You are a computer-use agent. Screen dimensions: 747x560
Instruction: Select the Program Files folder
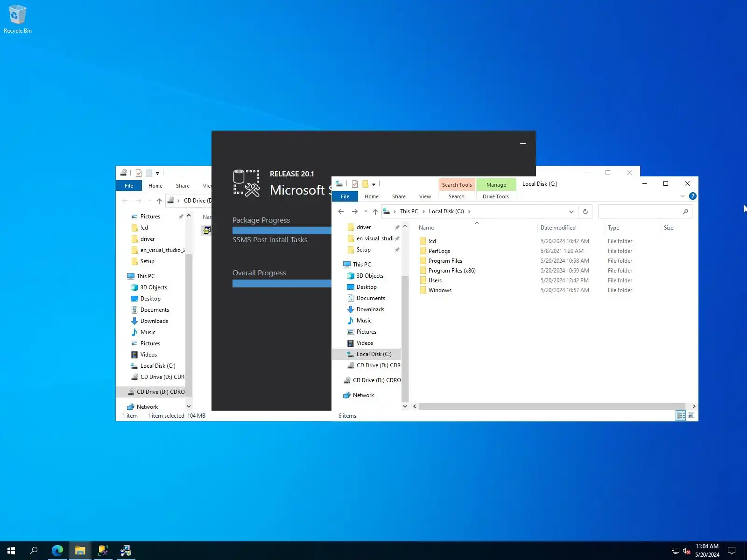pos(445,261)
